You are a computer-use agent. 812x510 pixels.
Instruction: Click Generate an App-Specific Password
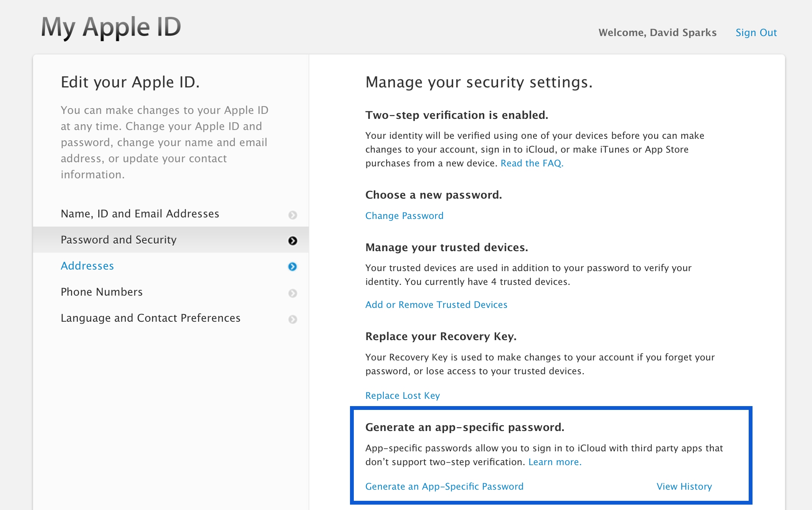coord(444,487)
